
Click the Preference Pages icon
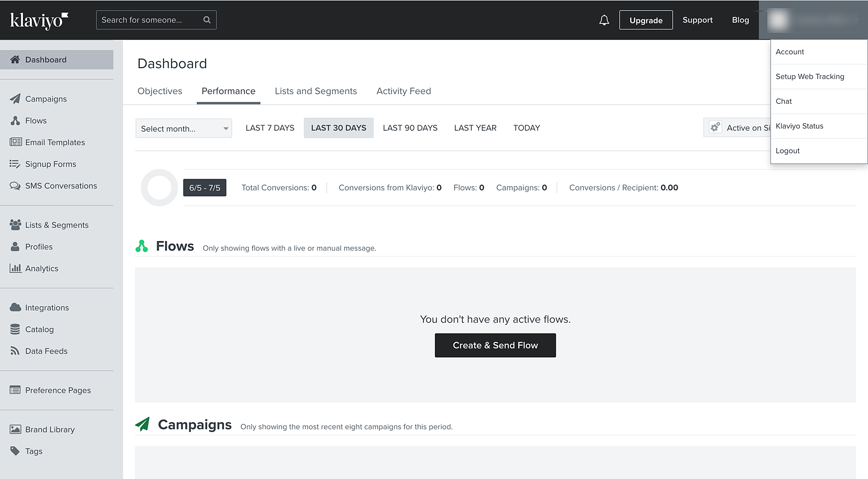(15, 390)
